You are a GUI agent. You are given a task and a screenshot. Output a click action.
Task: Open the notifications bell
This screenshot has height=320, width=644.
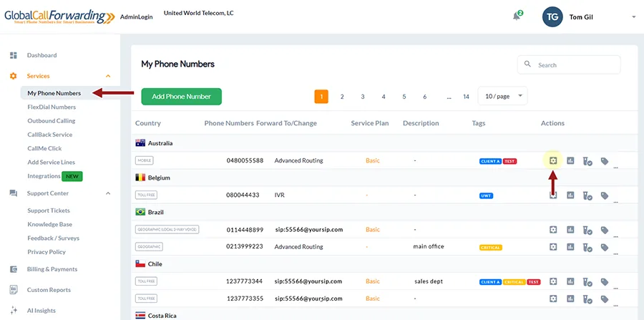click(x=517, y=16)
